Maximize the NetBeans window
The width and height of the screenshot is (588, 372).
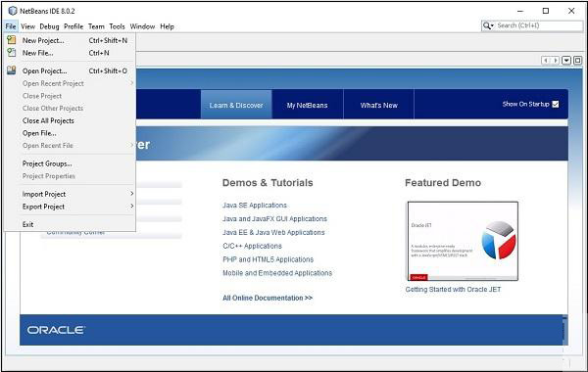[x=546, y=11]
